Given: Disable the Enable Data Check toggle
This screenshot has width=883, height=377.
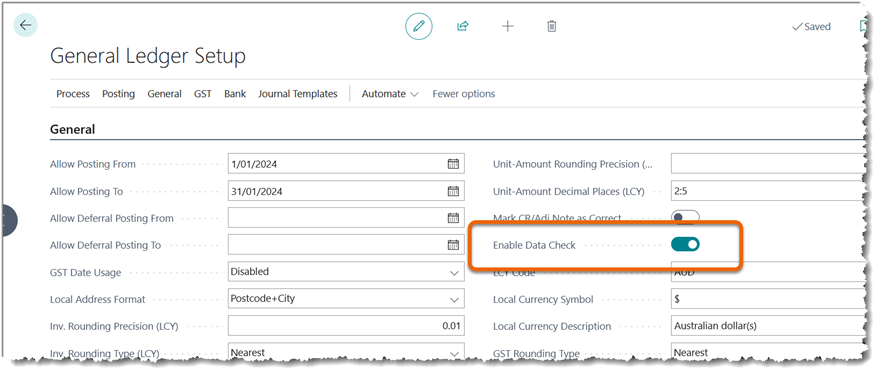Looking at the screenshot, I should [685, 245].
